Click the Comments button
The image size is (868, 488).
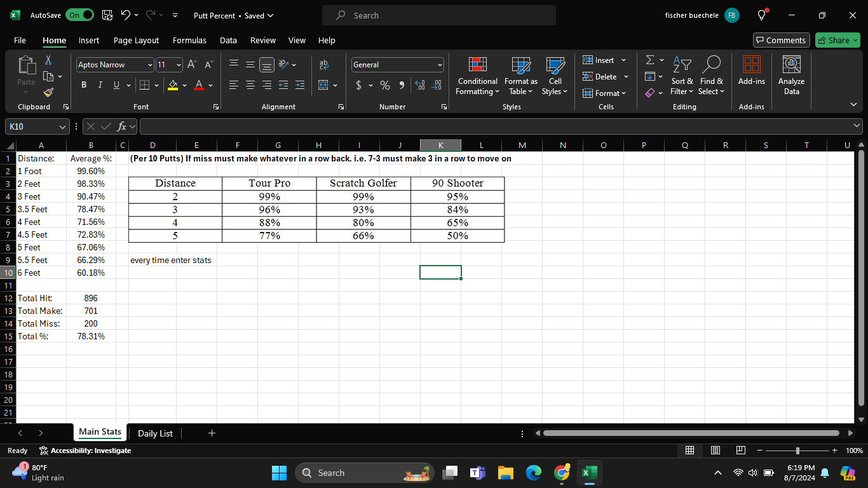point(781,40)
